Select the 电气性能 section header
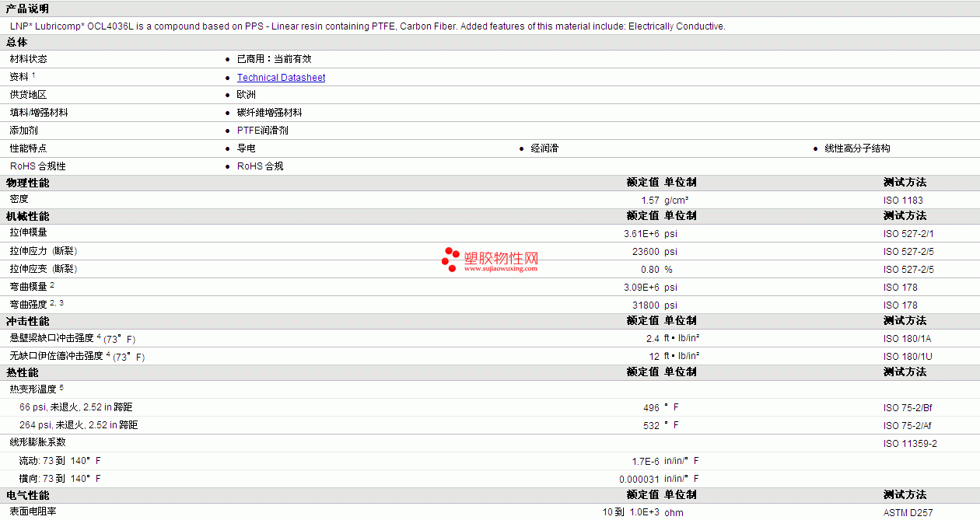980x520 pixels. [x=28, y=495]
